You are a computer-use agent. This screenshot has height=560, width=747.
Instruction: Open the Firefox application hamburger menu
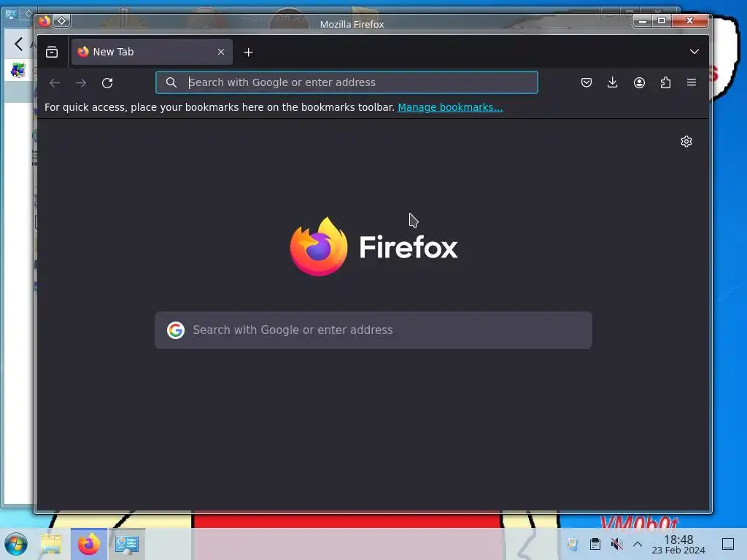tap(692, 82)
